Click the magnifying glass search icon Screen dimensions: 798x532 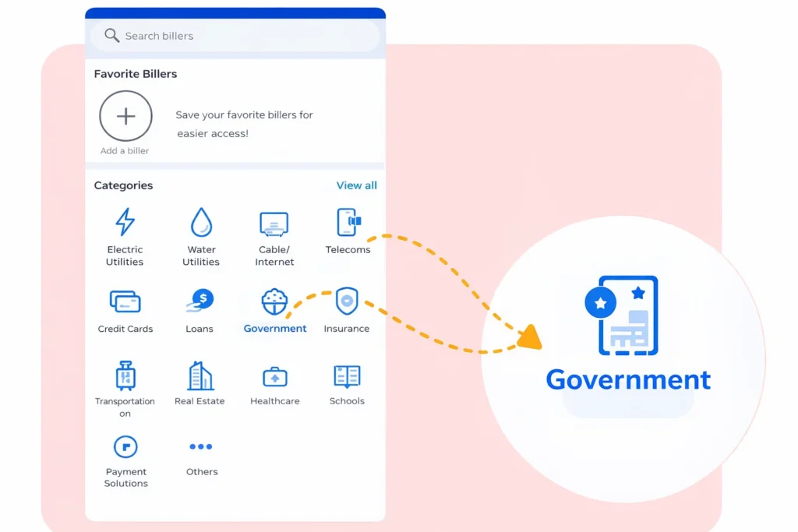(112, 36)
